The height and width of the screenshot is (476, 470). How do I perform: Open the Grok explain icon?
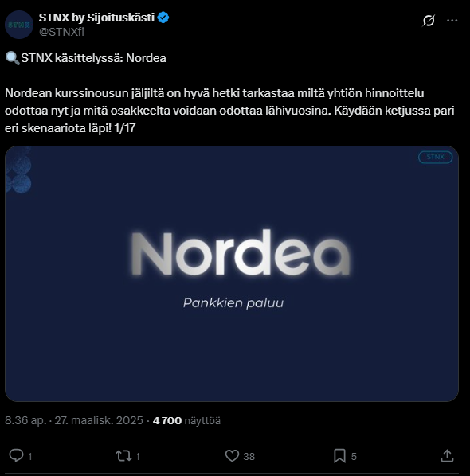click(x=429, y=21)
